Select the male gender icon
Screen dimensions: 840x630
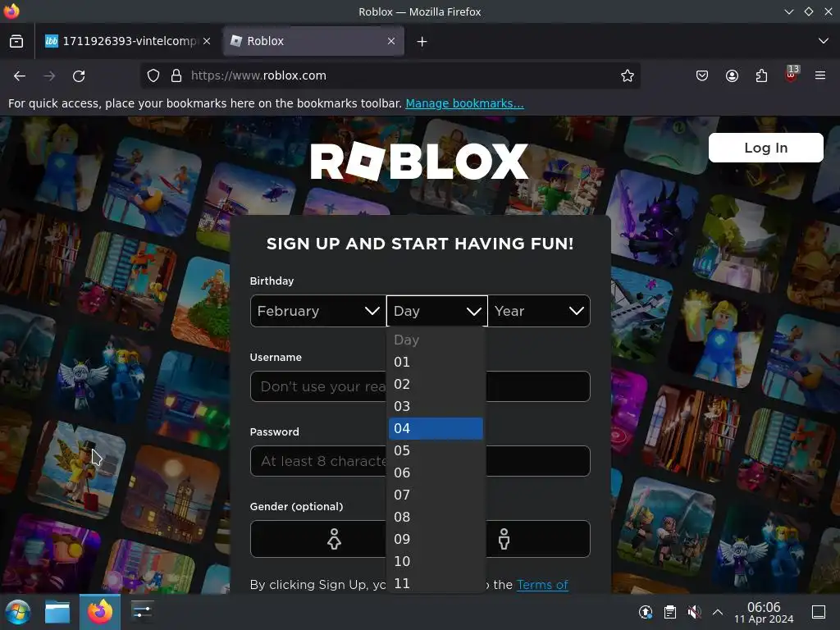pyautogui.click(x=504, y=539)
